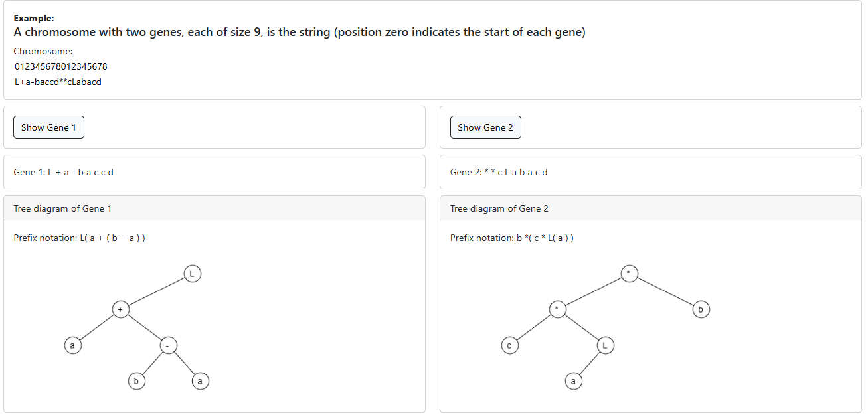Click the Gene 2 sequence text line
Screen dimensions: 868x415
499,172
